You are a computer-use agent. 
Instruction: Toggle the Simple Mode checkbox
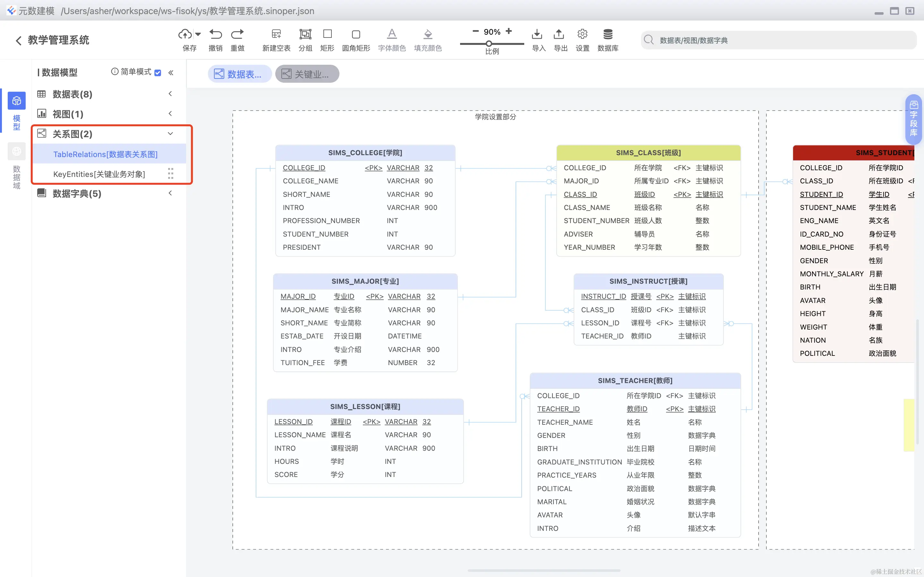coord(158,72)
